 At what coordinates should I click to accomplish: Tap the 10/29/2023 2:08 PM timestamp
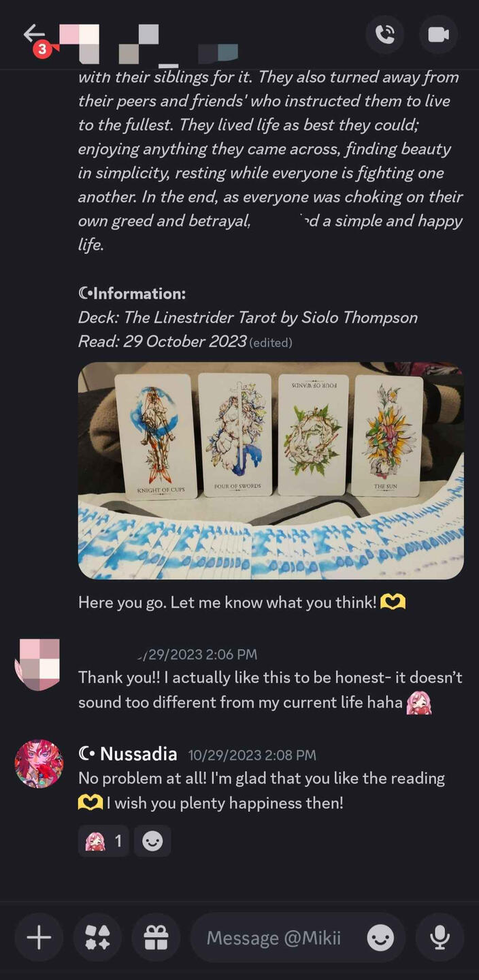252,755
